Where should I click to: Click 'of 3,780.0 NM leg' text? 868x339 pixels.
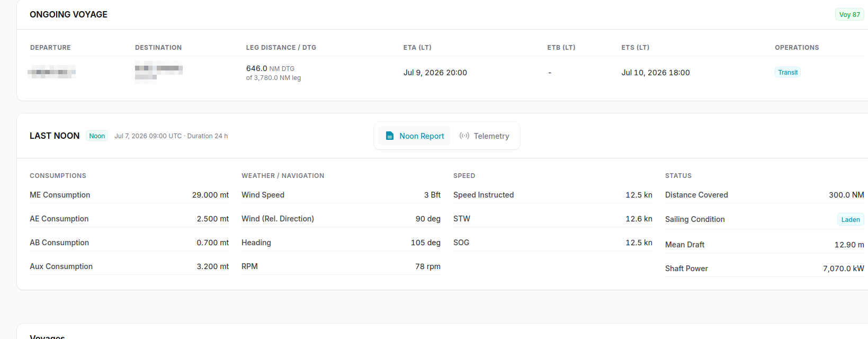click(273, 78)
